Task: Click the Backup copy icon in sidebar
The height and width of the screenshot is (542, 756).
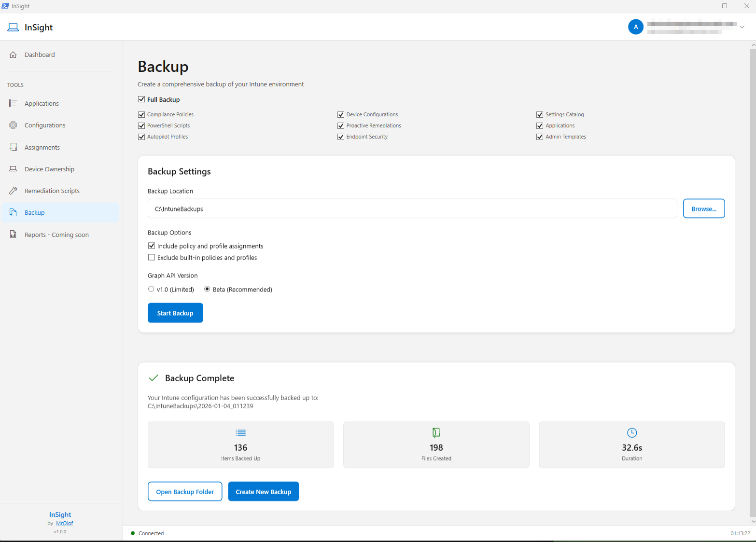Action: point(13,212)
